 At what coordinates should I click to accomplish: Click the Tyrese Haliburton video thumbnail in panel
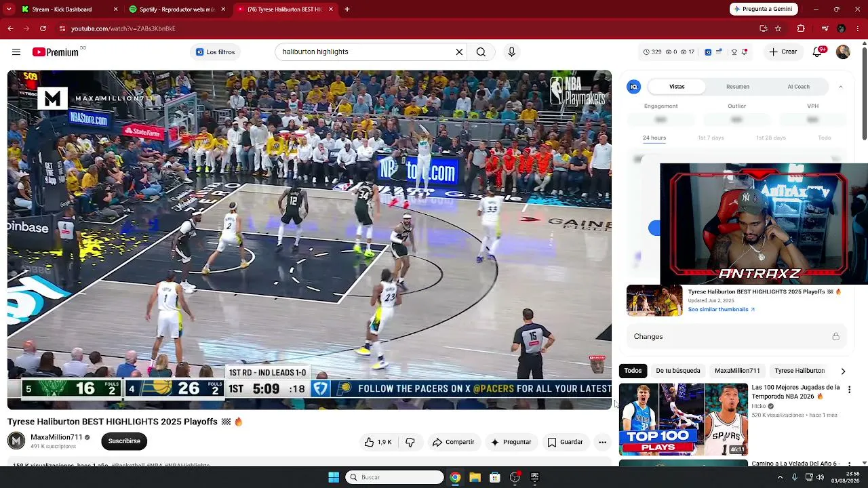(654, 301)
